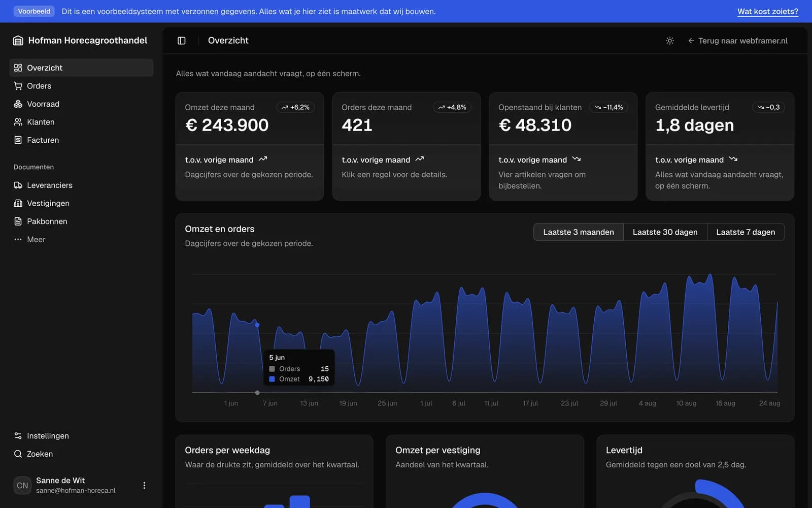Click the back arrow before Terug naar
Screen dimensions: 812x508
click(691, 41)
